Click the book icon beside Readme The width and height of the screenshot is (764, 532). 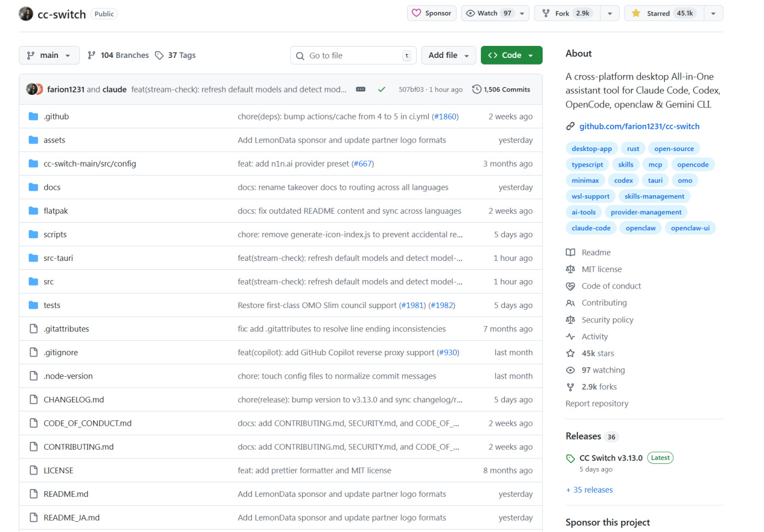click(x=571, y=253)
